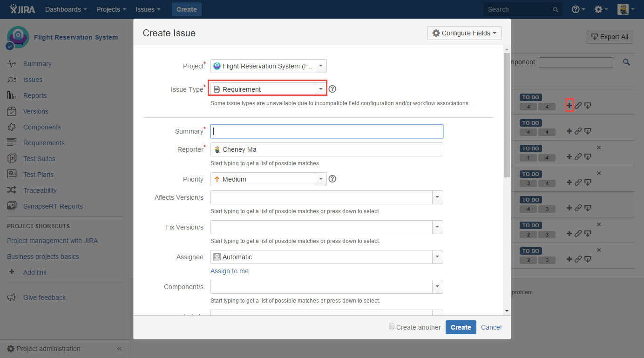Enable the Create another checkbox
Image resolution: width=644 pixels, height=358 pixels.
392,327
